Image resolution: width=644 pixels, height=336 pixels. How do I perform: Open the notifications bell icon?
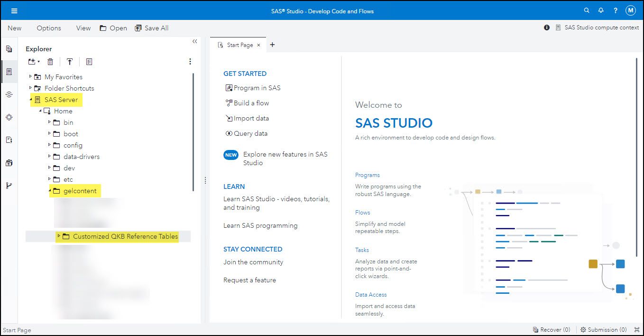pos(601,10)
